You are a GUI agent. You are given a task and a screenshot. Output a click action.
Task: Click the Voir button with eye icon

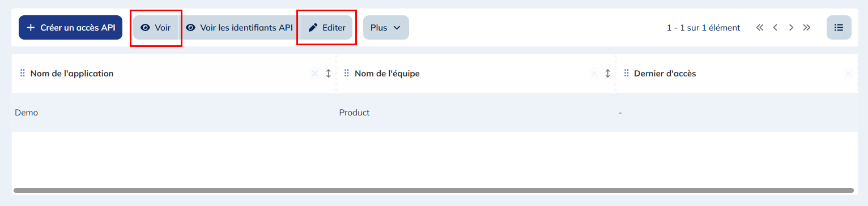click(156, 27)
